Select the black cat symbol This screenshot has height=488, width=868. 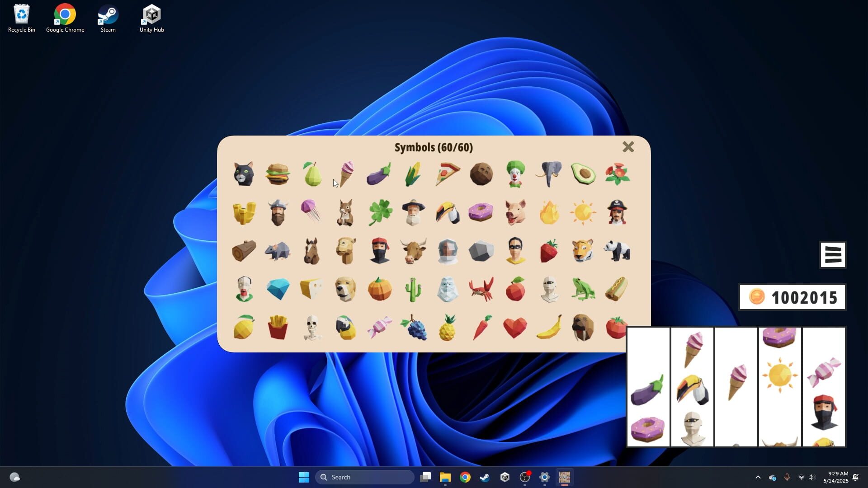pyautogui.click(x=244, y=174)
